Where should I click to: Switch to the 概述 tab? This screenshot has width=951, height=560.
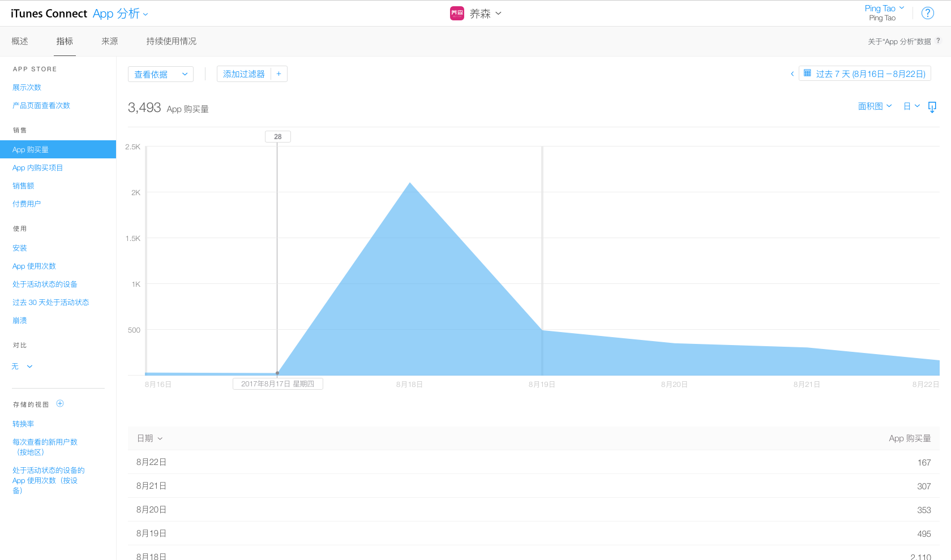[x=20, y=41]
